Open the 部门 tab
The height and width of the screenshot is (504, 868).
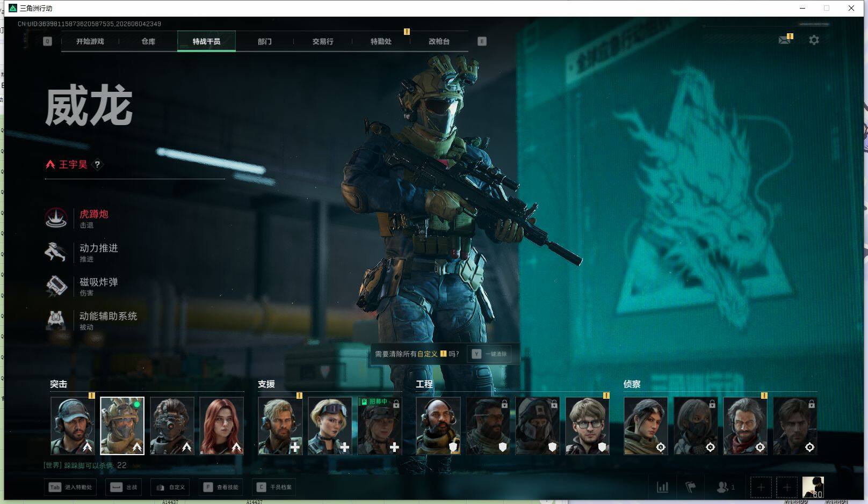[x=264, y=41]
